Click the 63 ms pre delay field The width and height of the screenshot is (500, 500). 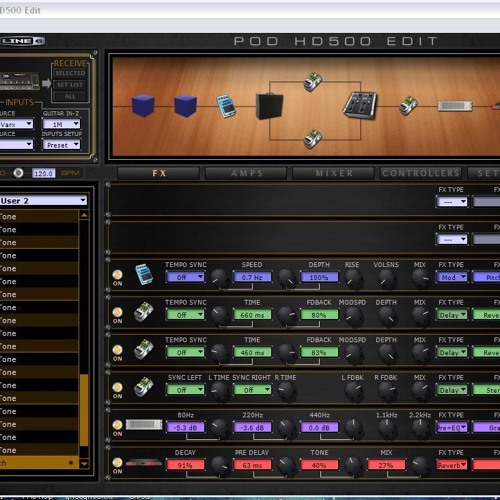tap(252, 465)
